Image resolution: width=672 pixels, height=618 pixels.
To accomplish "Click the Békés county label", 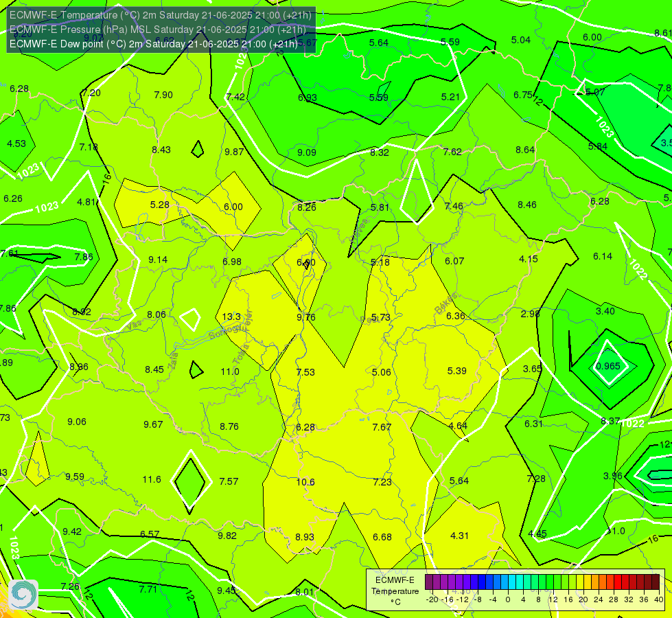I will (445, 304).
